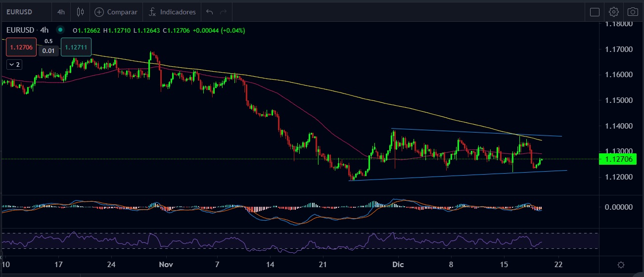Open the EURUSD symbol search field
The width and height of the screenshot is (644, 277).
[x=20, y=11]
